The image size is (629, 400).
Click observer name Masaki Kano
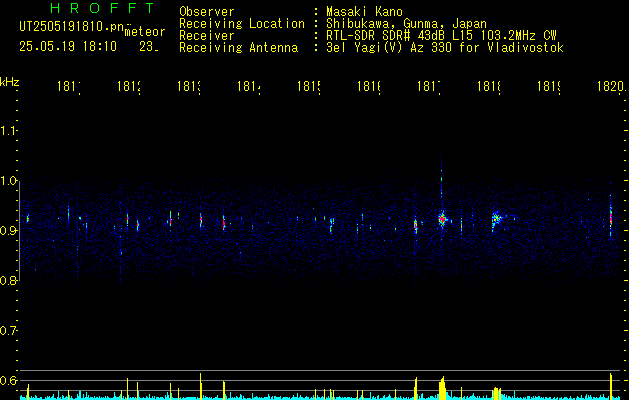coord(364,11)
